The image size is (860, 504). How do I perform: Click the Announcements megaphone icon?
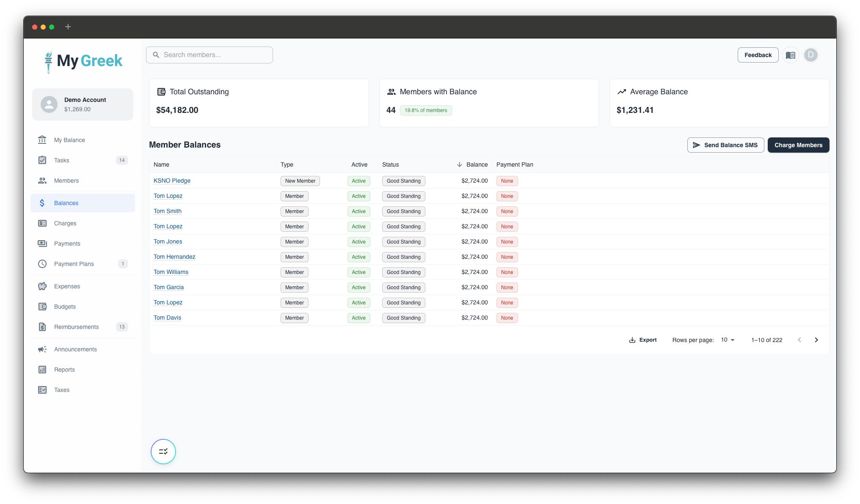42,349
